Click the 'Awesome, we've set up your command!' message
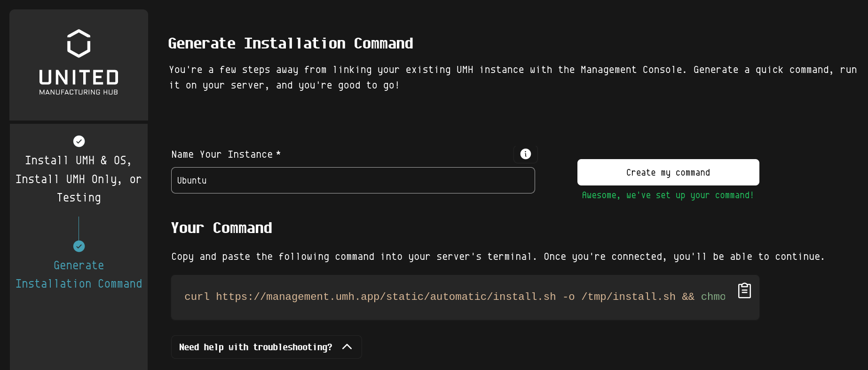The height and width of the screenshot is (370, 868). (x=668, y=195)
